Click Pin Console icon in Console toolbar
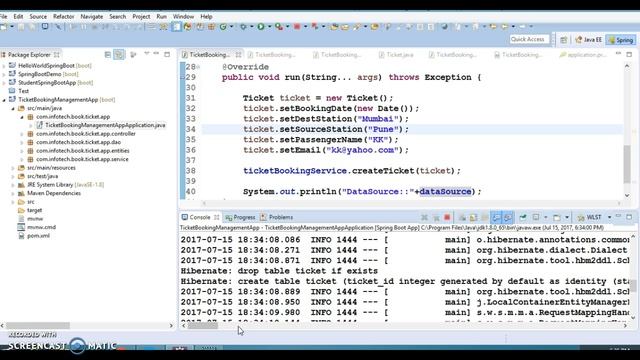The height and width of the screenshot is (360, 640). [x=523, y=217]
